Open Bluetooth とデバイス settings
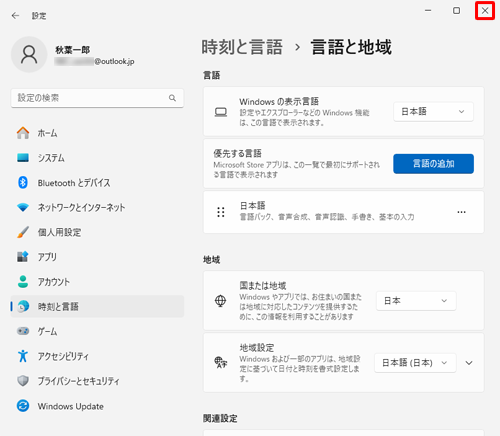500x436 pixels. pyautogui.click(x=97, y=183)
